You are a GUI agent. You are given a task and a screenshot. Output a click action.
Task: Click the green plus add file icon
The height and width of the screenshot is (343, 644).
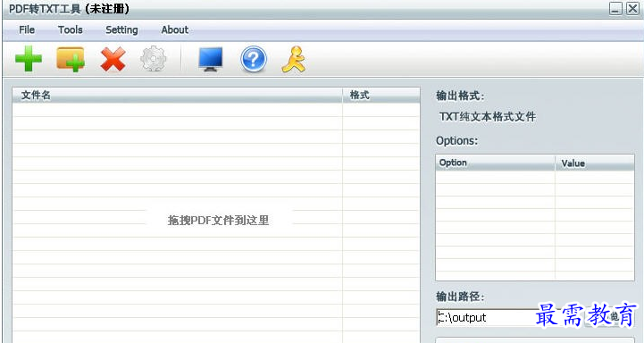[29, 59]
